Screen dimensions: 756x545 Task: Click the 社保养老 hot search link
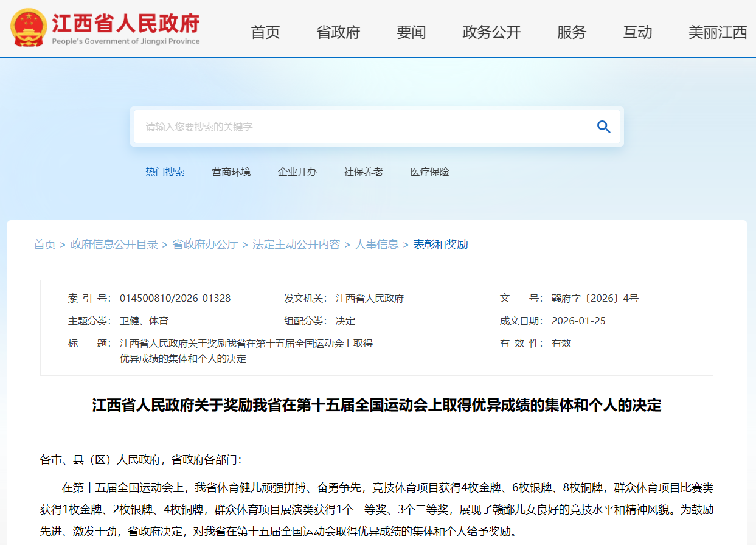coord(363,172)
